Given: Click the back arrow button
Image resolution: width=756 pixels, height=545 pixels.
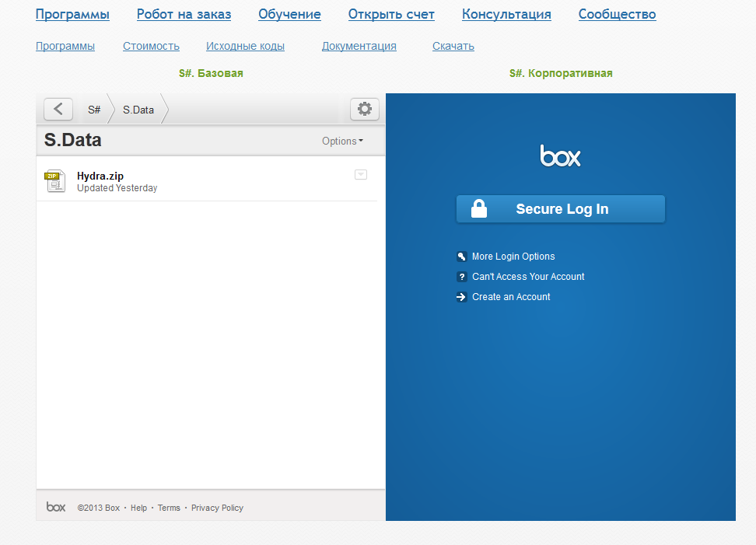Looking at the screenshot, I should click(x=58, y=110).
